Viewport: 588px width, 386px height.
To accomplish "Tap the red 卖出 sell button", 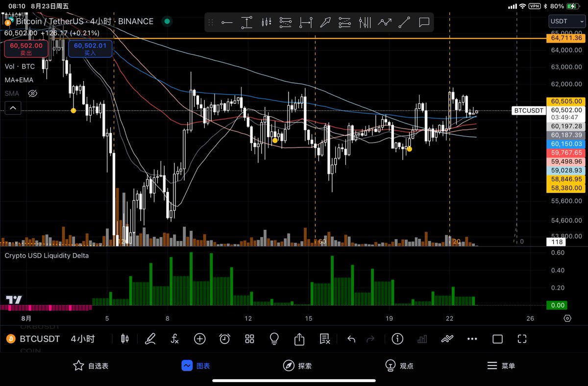I will pos(26,49).
